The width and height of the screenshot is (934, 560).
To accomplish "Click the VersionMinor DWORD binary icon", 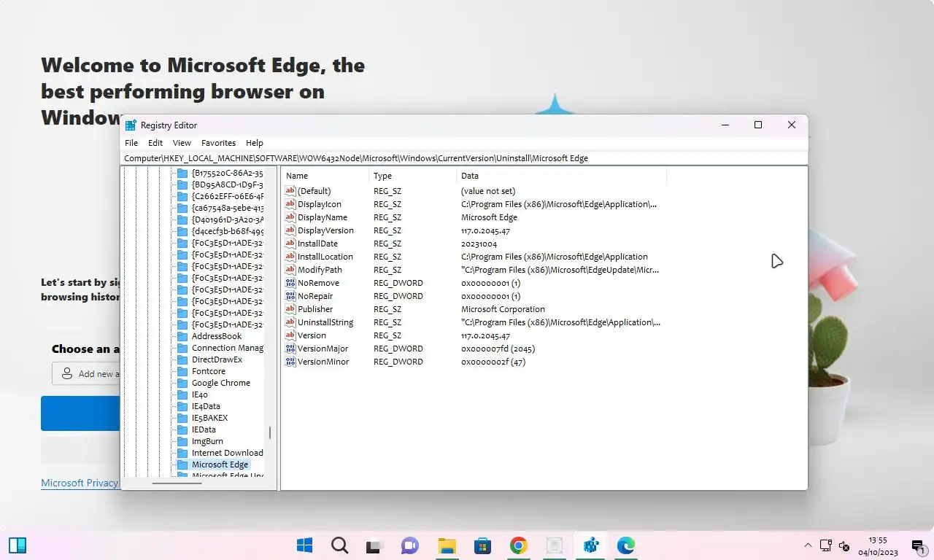I will point(290,362).
